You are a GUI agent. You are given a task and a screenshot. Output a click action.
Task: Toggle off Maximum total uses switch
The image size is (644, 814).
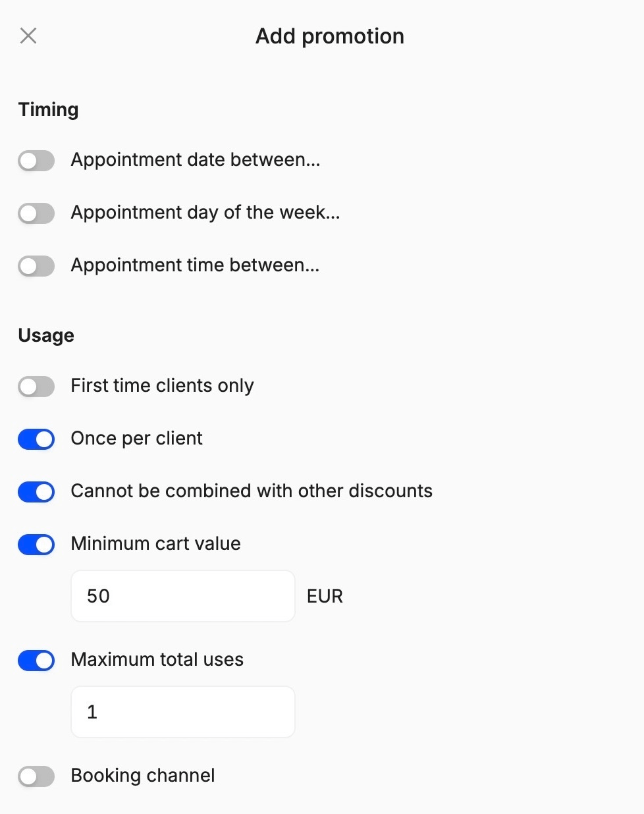[x=36, y=660]
